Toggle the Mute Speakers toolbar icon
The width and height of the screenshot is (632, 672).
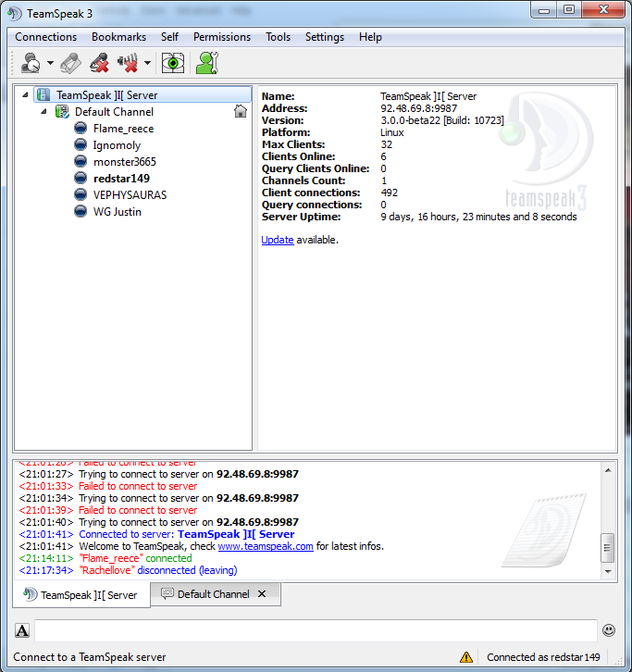tap(128, 63)
